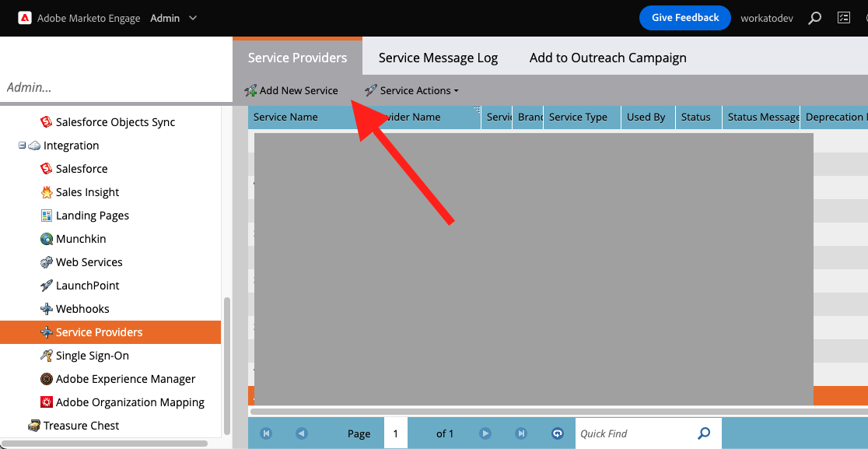Image resolution: width=868 pixels, height=449 pixels.
Task: Click the Add New Service button
Action: (x=292, y=90)
